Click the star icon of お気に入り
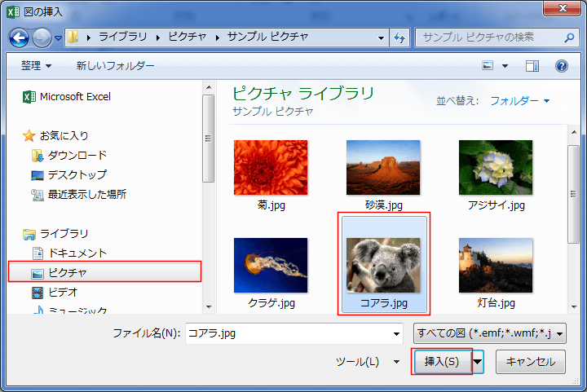The height and width of the screenshot is (392, 587). 29,136
